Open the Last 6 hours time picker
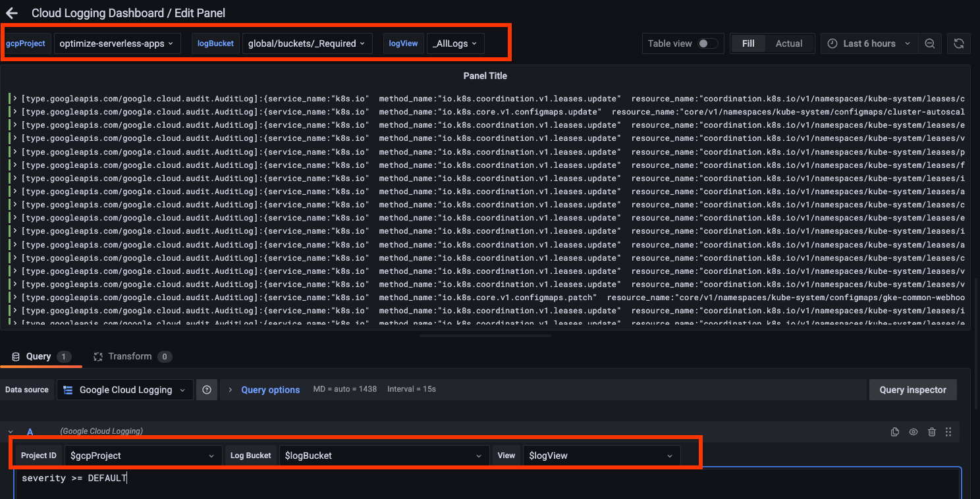 869,43
